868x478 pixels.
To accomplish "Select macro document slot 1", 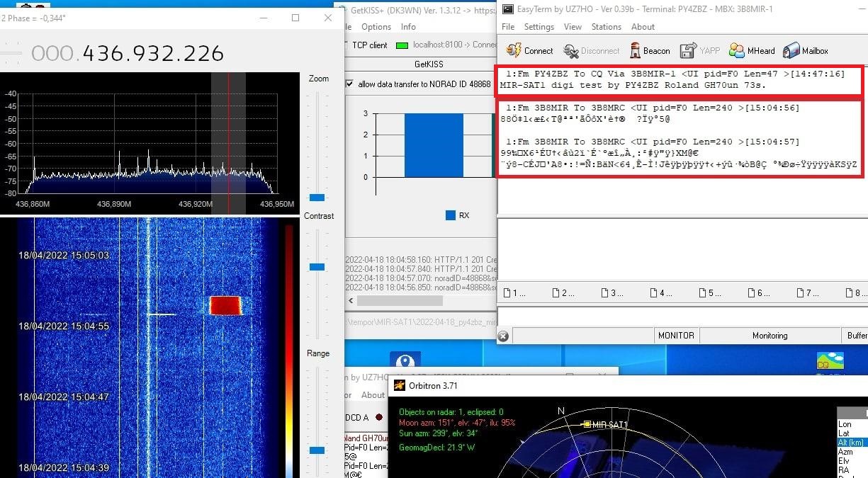I will point(514,292).
